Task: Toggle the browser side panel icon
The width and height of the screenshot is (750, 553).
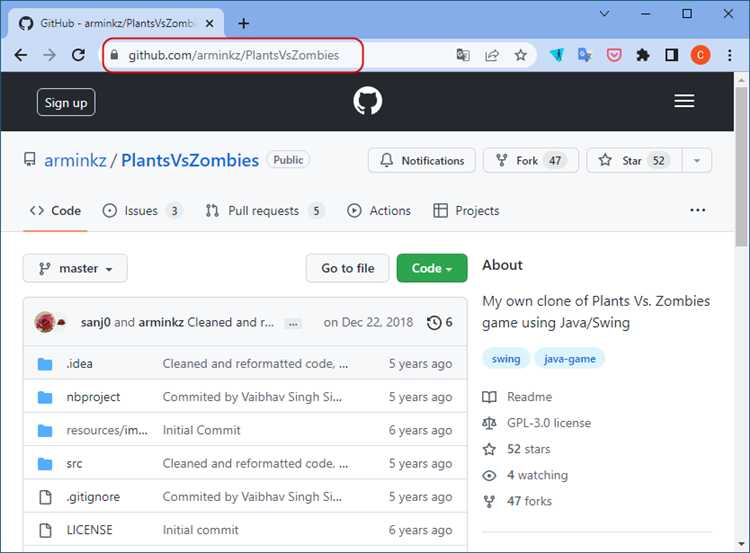Action: 672,55
